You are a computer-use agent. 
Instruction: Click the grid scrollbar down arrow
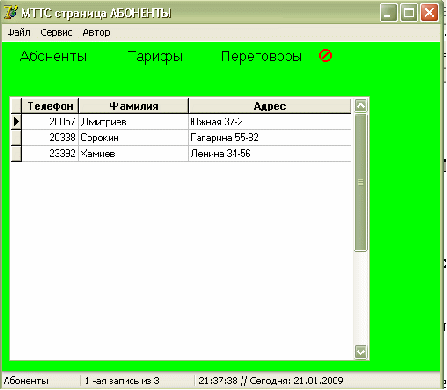point(360,352)
